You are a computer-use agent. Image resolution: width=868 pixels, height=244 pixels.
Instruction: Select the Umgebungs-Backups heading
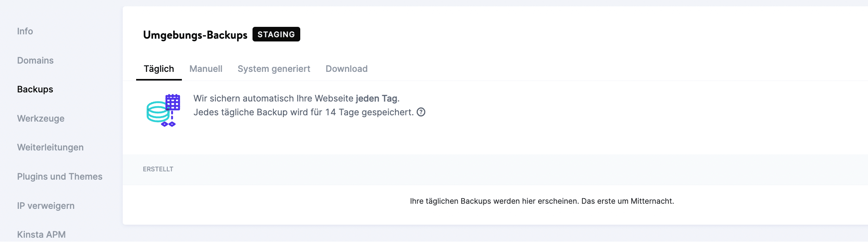point(195,35)
